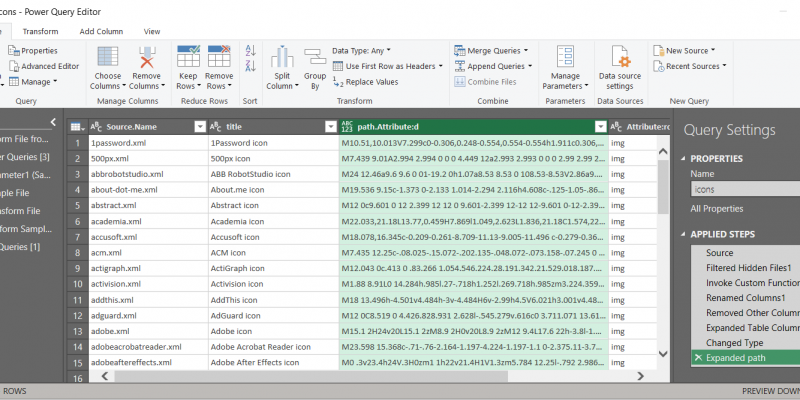This screenshot has width=800, height=400.
Task: Open the Source.Name column filter dropdown
Action: [x=200, y=127]
